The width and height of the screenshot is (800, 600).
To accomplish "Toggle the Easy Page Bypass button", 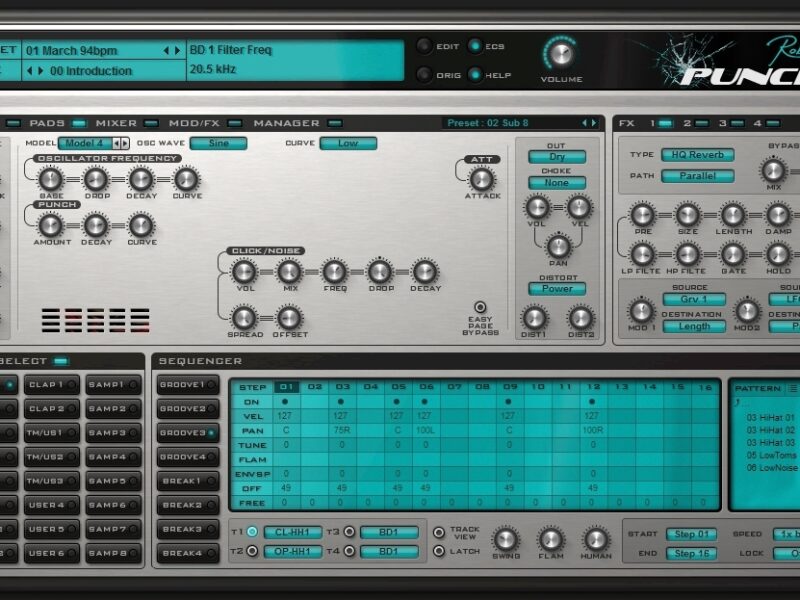I will (x=481, y=307).
